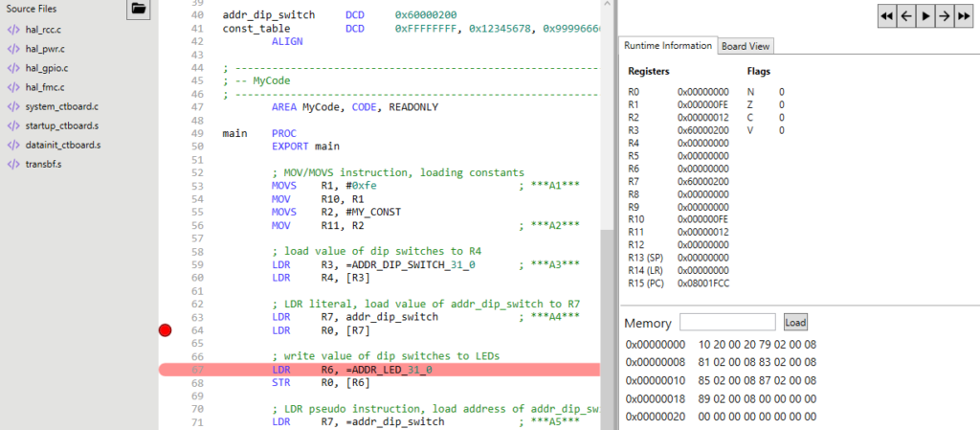Click the Load memory button
Screen dimensions: 980x430
pos(795,323)
